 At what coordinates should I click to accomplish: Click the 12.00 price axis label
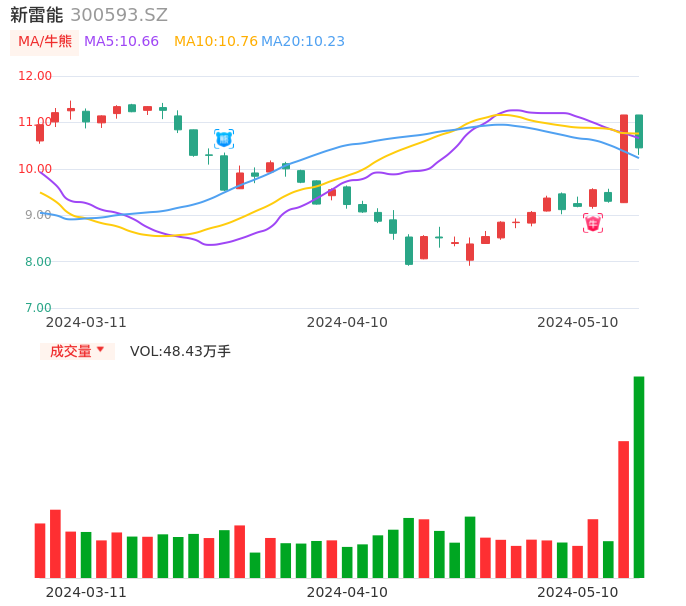point(35,76)
